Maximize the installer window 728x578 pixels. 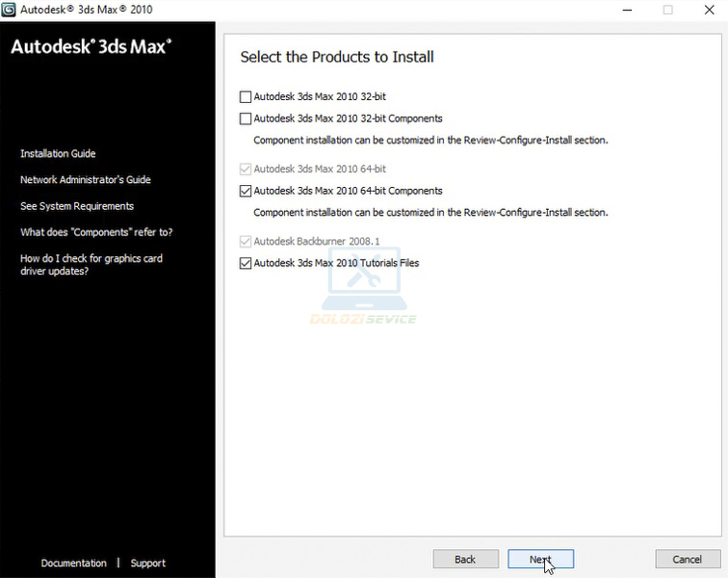(x=668, y=10)
